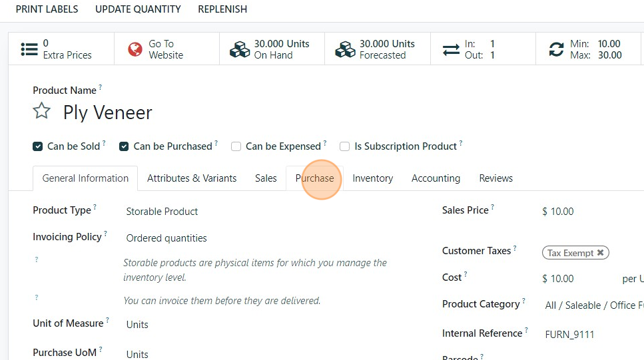Uncheck the Can be Sold checkbox
644x360 pixels.
pos(38,146)
